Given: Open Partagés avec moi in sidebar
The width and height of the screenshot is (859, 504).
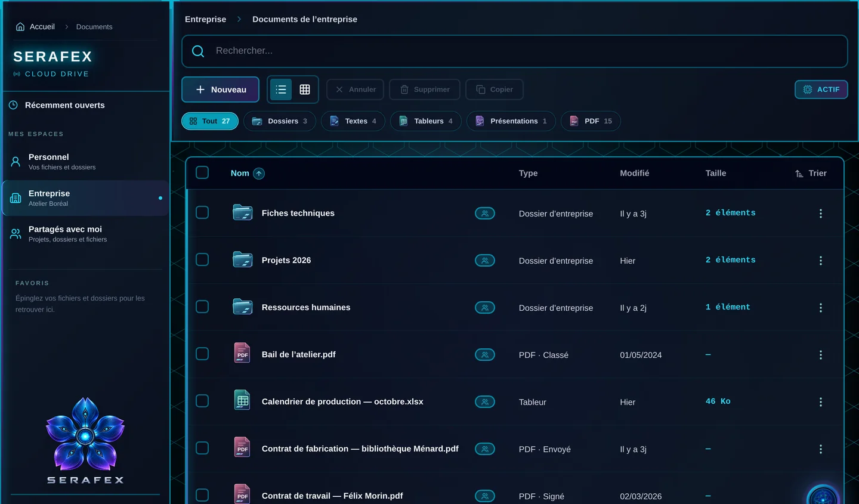Looking at the screenshot, I should 86,234.
